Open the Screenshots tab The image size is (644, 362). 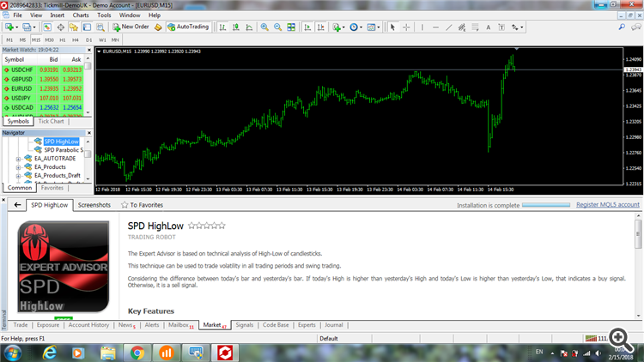(94, 205)
